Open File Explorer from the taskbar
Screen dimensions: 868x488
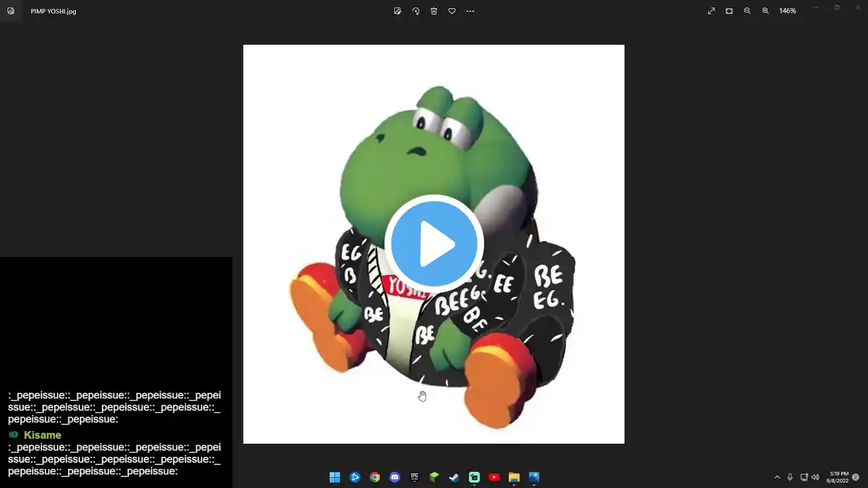[514, 477]
